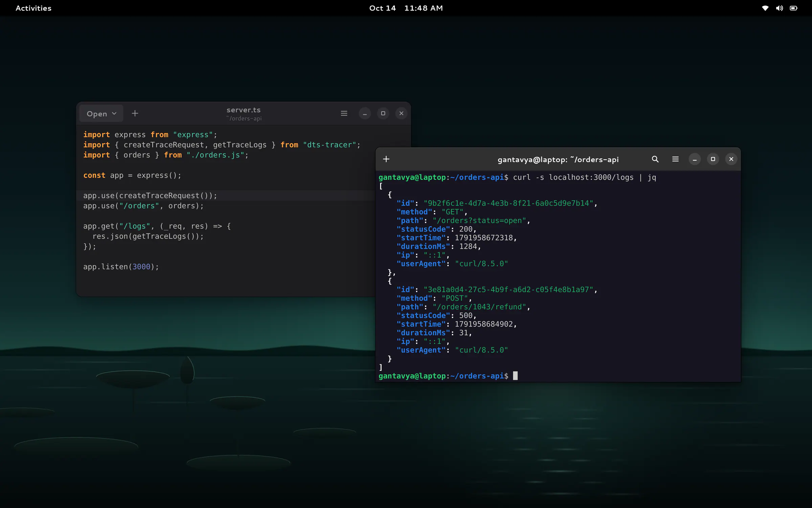812x508 pixels.
Task: Click the const app = express() line
Action: click(x=132, y=175)
